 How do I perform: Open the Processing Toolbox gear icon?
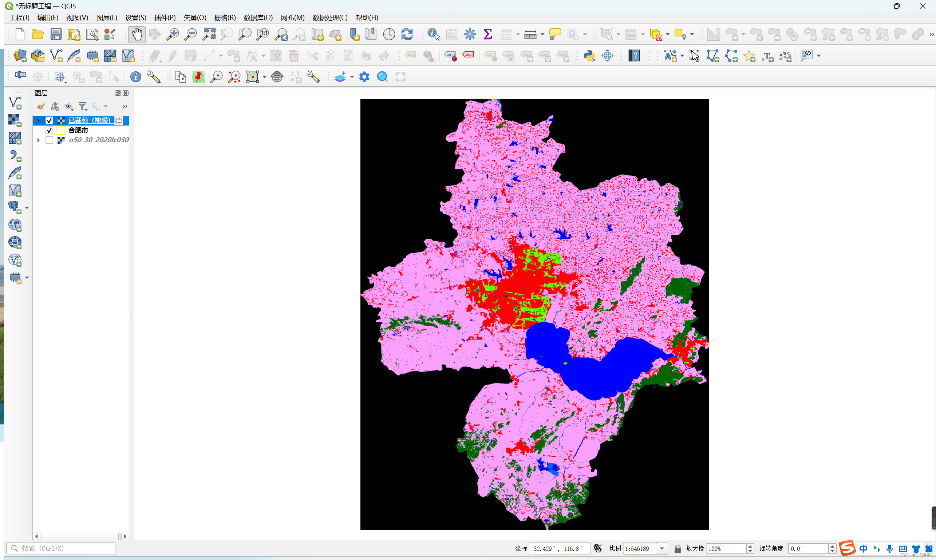[470, 34]
